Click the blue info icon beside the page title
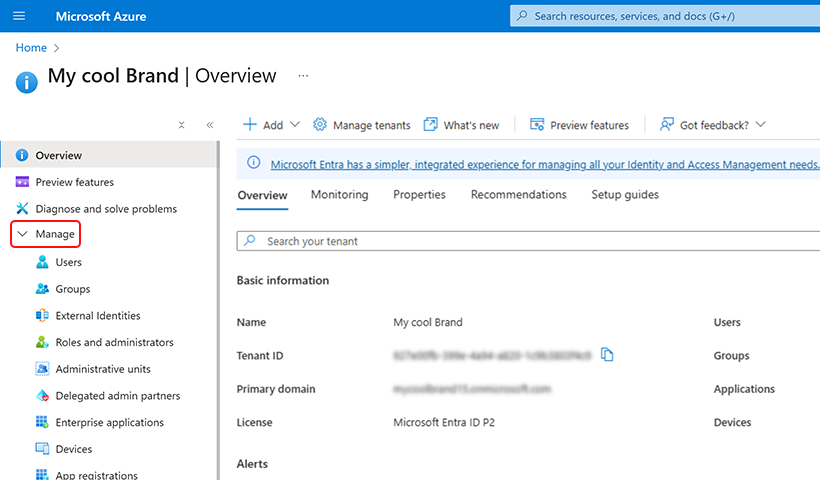The image size is (820, 480). [x=27, y=82]
